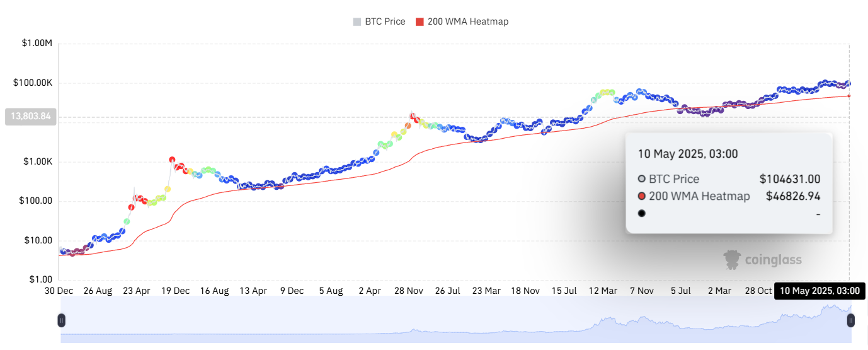This screenshot has height=350, width=868.
Task: Select the $46826.94 value in tooltip
Action: pyautogui.click(x=793, y=196)
